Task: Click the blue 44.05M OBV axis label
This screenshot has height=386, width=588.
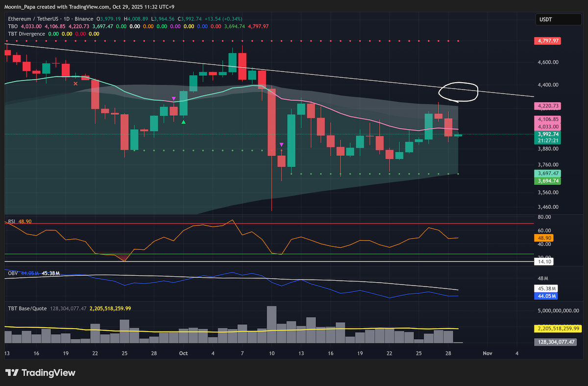Action: [547, 296]
